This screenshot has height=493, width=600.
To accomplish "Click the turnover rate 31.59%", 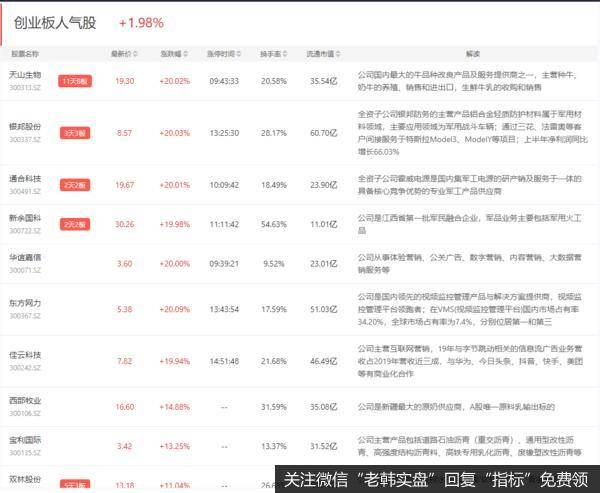I will (274, 407).
